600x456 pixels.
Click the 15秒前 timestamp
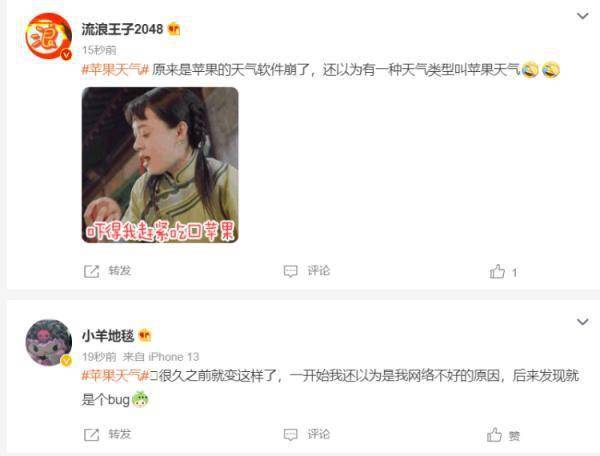click(99, 50)
